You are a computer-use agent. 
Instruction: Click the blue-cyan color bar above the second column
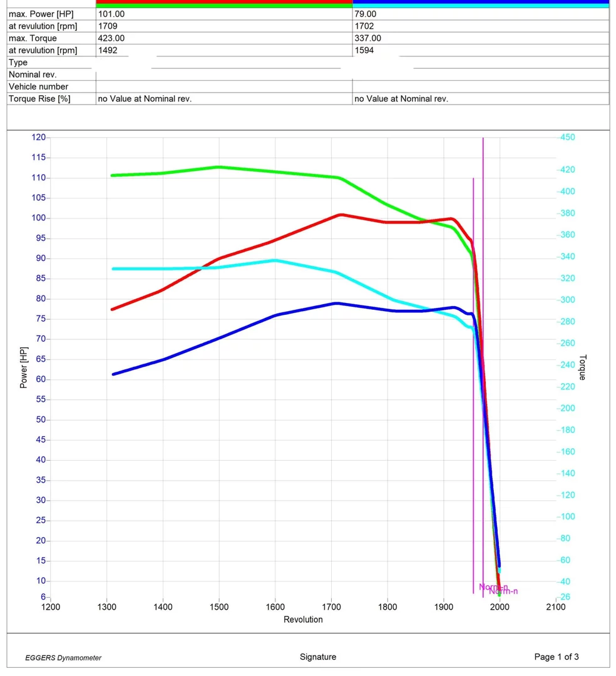point(480,4)
